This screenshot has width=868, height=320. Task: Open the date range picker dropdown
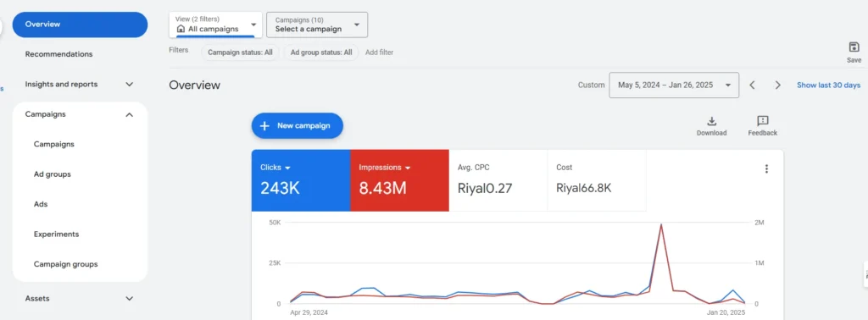(x=674, y=86)
